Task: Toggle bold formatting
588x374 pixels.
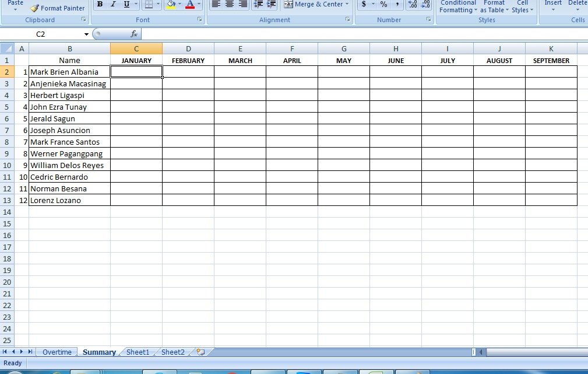Action: pos(100,5)
